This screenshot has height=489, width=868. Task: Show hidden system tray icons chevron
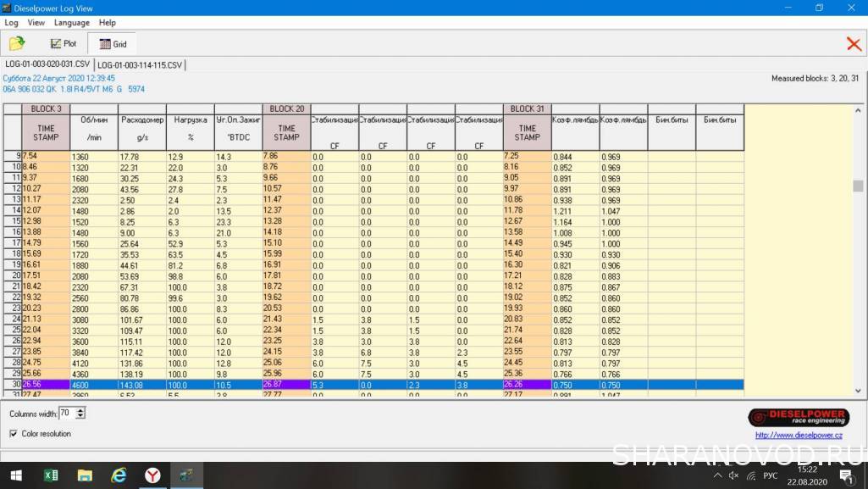[x=718, y=475]
